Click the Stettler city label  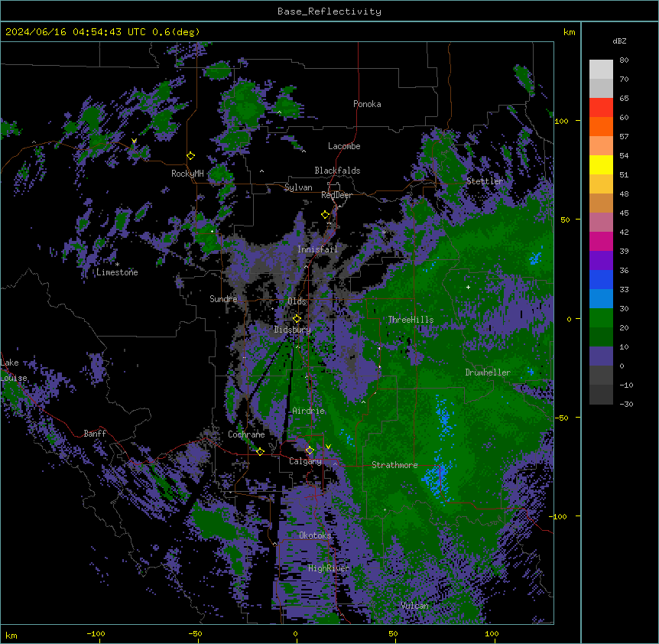point(485,181)
